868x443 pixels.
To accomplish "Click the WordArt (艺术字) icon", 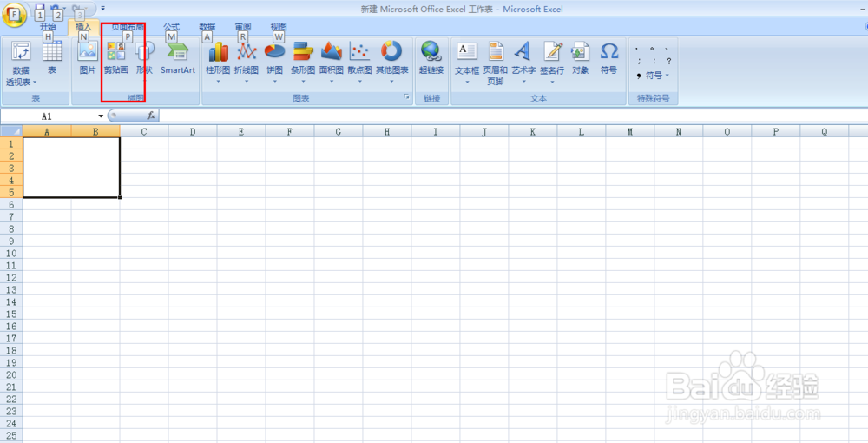I will [523, 50].
